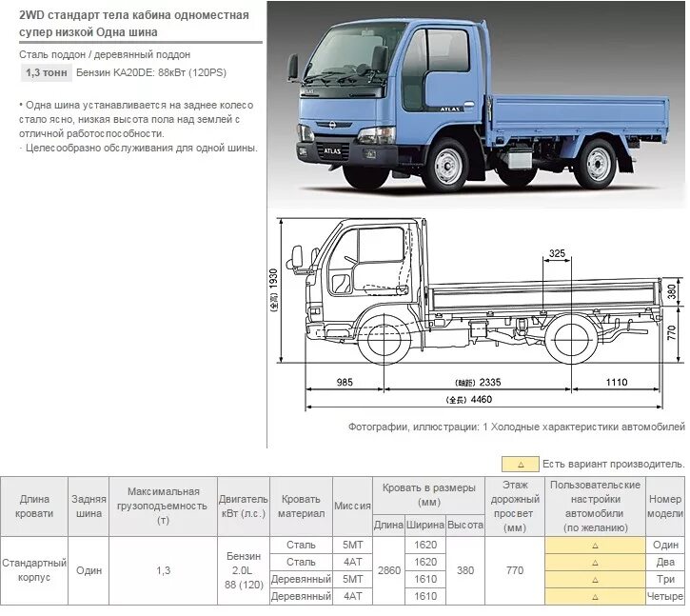
Task: Click the 'Фотографии, иллюстрации' caption text
Action: [x=517, y=427]
